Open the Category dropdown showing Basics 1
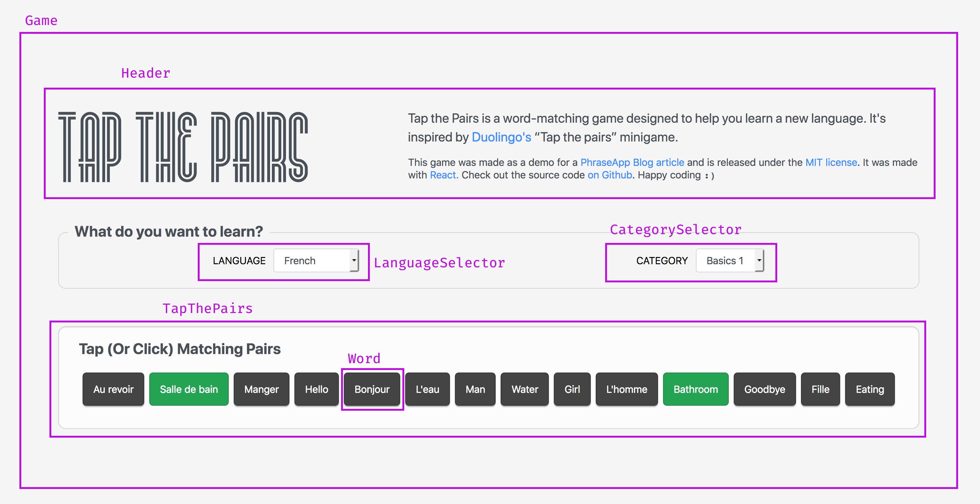Image resolution: width=980 pixels, height=504 pixels. point(730,261)
